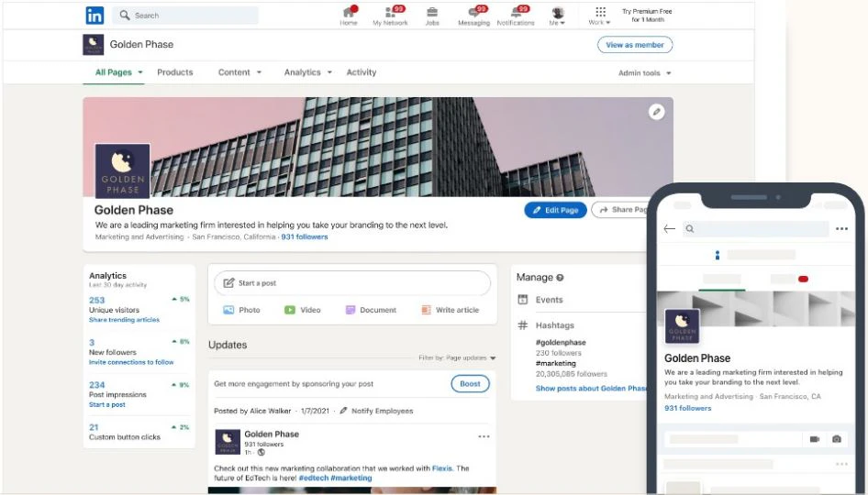Click the #edtech hashtag in post
868x495 pixels.
pyautogui.click(x=313, y=478)
